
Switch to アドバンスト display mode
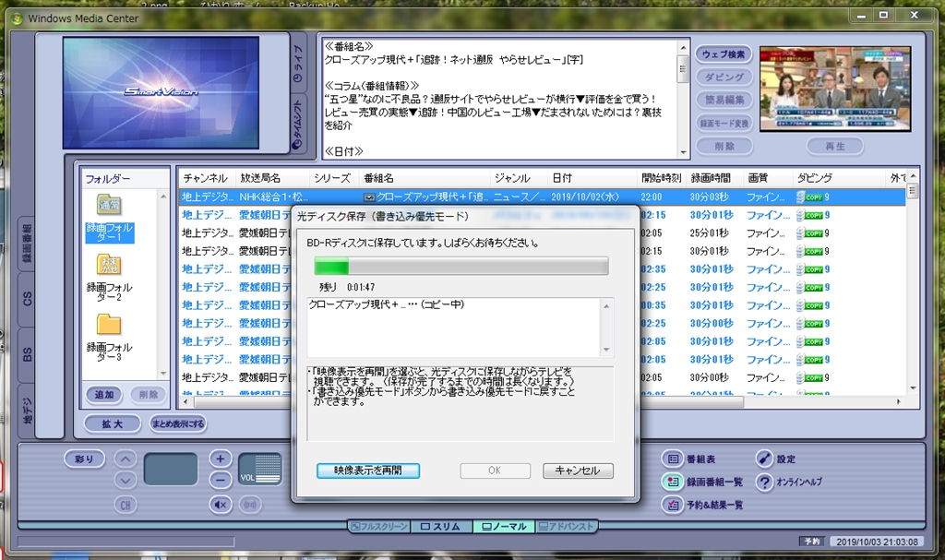(x=566, y=526)
